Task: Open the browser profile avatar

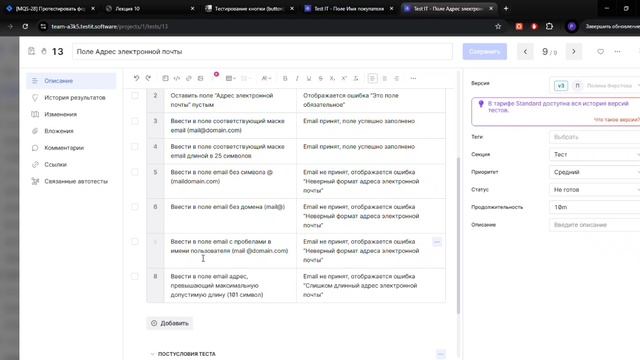Action: tap(571, 27)
